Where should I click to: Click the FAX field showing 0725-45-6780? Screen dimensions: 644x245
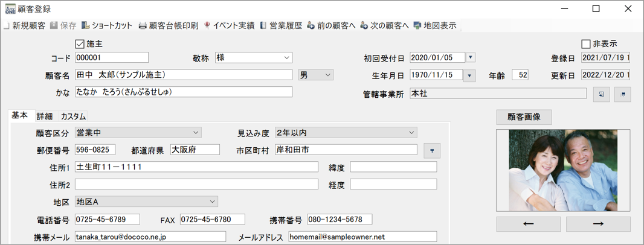tap(213, 219)
